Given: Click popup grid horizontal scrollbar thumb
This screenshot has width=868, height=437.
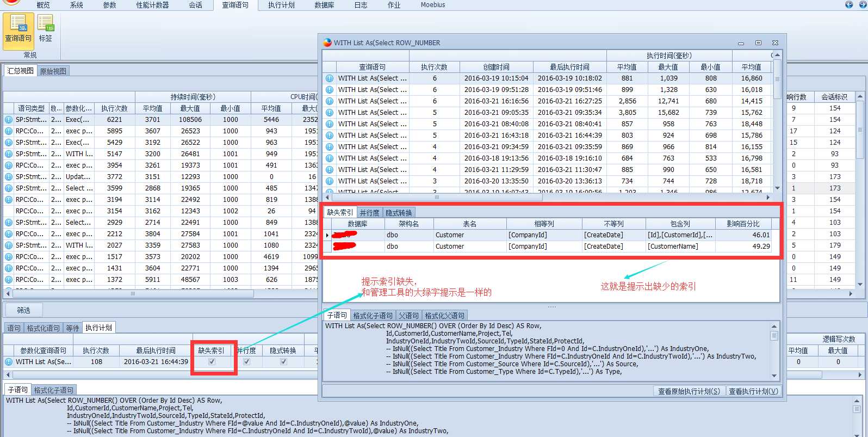Looking at the screenshot, I should pos(437,197).
